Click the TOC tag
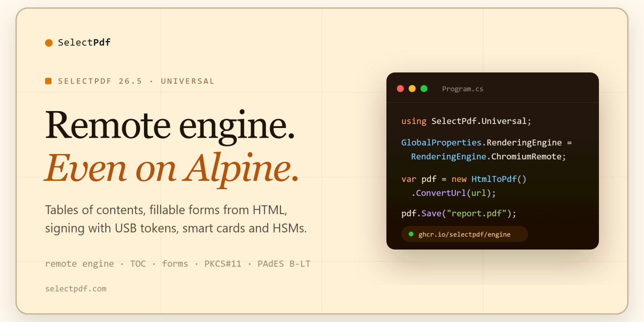This screenshot has height=322, width=644. [x=138, y=264]
